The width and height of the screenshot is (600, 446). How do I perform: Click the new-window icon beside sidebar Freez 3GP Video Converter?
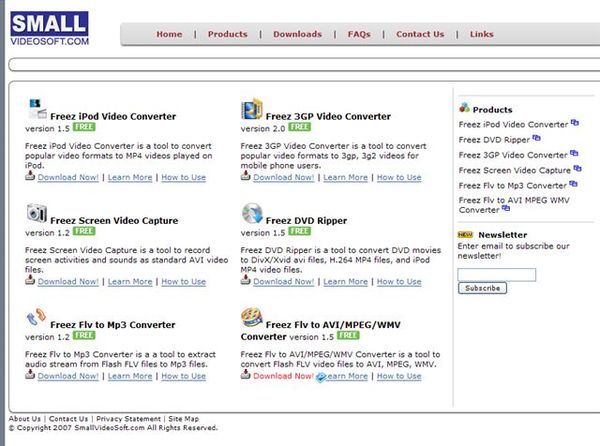[574, 153]
